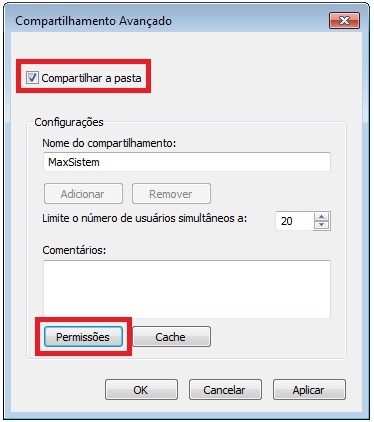Click the disabled Remover button
The height and width of the screenshot is (422, 374).
tap(171, 194)
